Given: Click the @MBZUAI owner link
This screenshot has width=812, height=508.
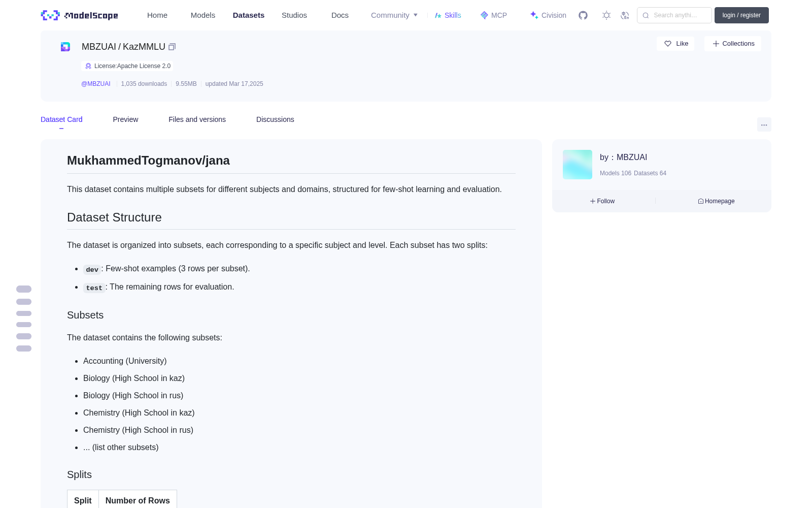Looking at the screenshot, I should (x=96, y=84).
